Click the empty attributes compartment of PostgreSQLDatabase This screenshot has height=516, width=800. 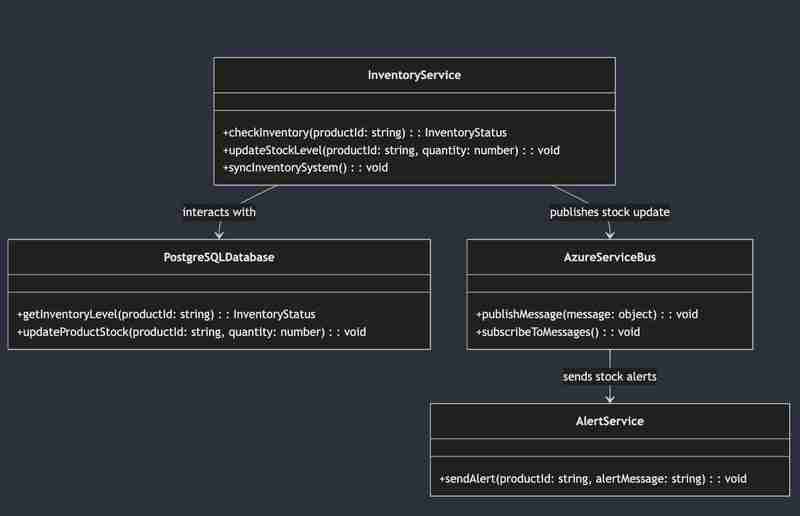coord(219,284)
